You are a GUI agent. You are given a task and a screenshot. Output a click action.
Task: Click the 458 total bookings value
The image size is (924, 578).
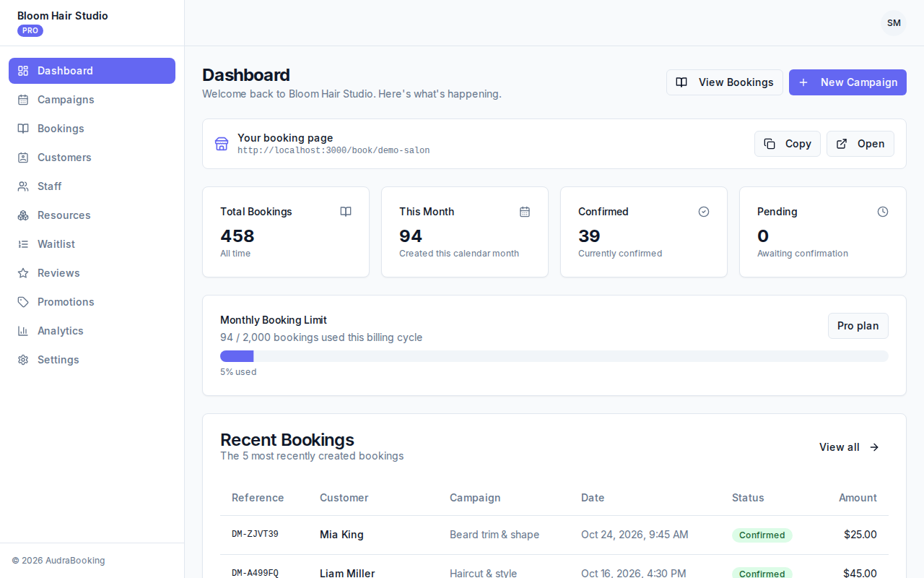[x=237, y=236]
